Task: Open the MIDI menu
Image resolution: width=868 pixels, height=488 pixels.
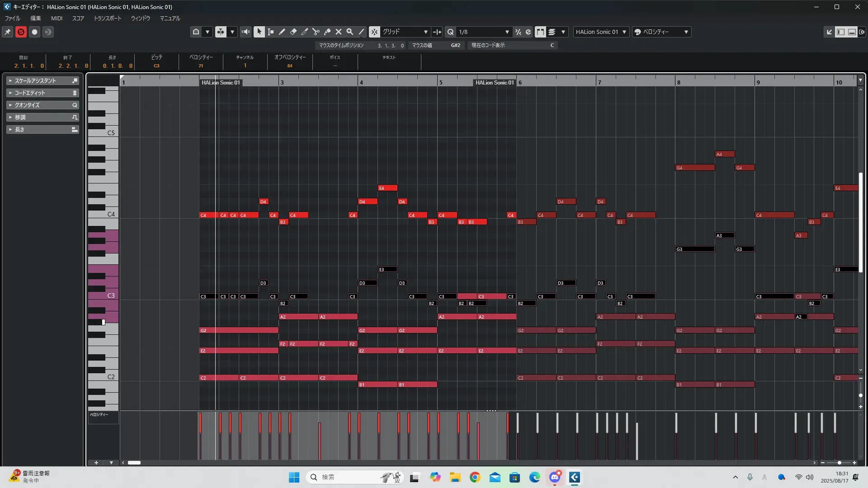Action: [x=57, y=19]
